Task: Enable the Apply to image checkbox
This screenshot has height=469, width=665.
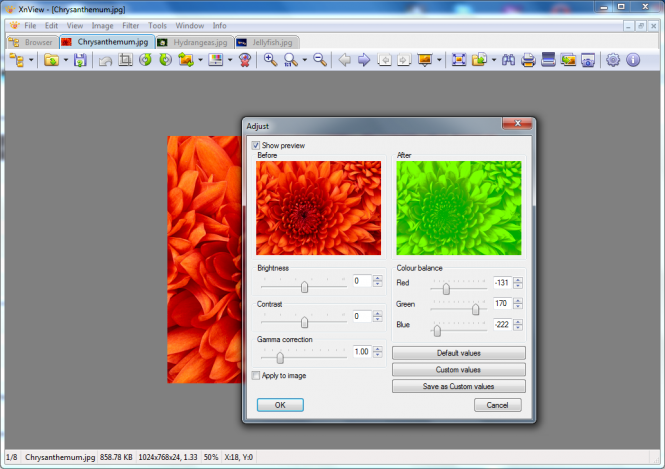Action: click(256, 376)
